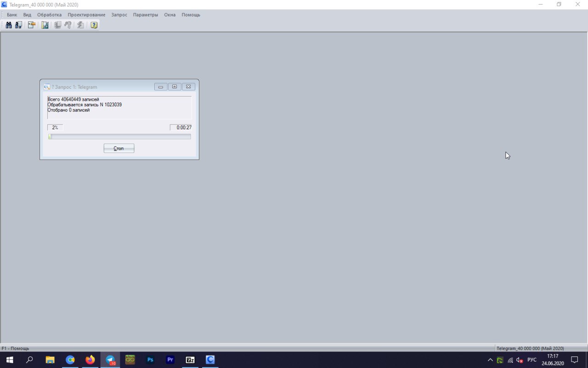Click the grayed database-with-document toolbar icon
This screenshot has width=588, height=368.
pyautogui.click(x=57, y=25)
